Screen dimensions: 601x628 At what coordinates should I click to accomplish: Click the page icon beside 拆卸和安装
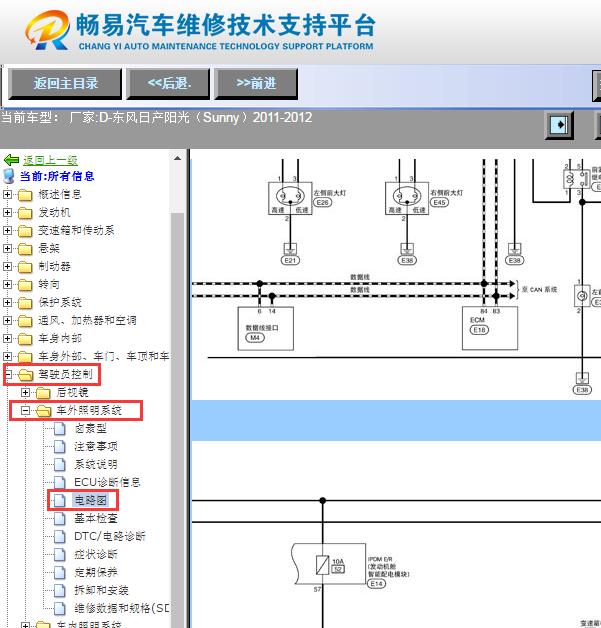click(60, 590)
